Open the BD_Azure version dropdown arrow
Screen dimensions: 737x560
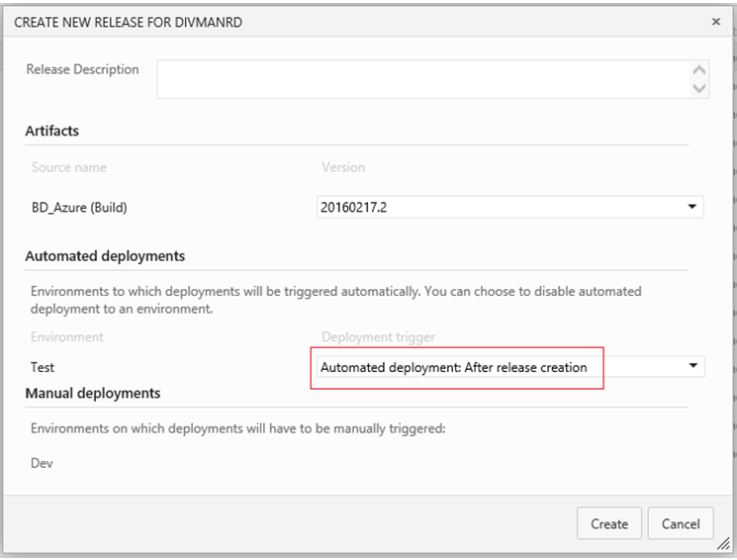click(692, 207)
